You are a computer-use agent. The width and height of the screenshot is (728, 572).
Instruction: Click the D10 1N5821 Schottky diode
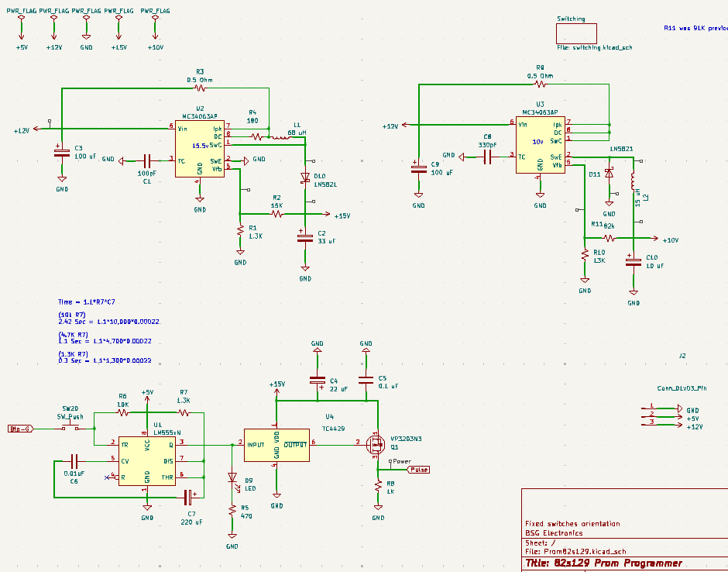click(305, 178)
